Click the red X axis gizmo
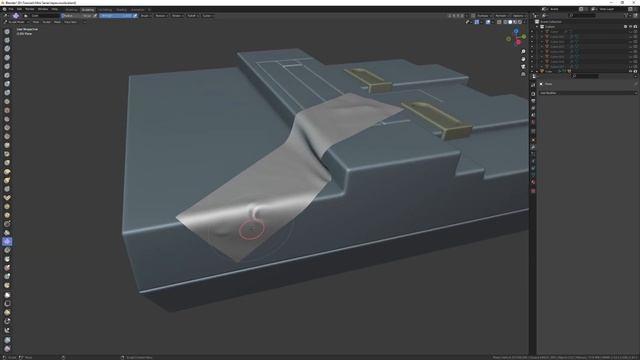Image resolution: width=640 pixels, height=360 pixels. pos(518,42)
